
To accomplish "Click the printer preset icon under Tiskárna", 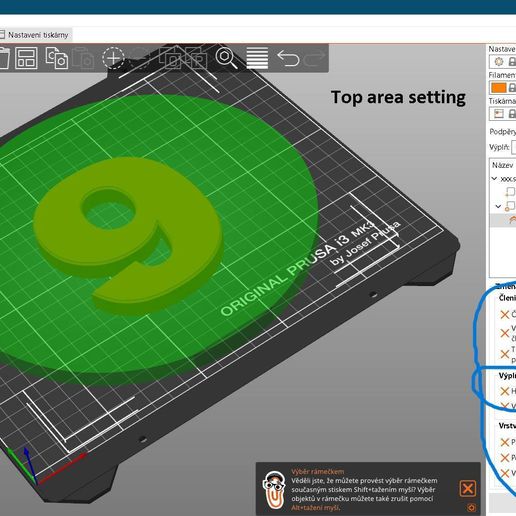I will (x=499, y=114).
